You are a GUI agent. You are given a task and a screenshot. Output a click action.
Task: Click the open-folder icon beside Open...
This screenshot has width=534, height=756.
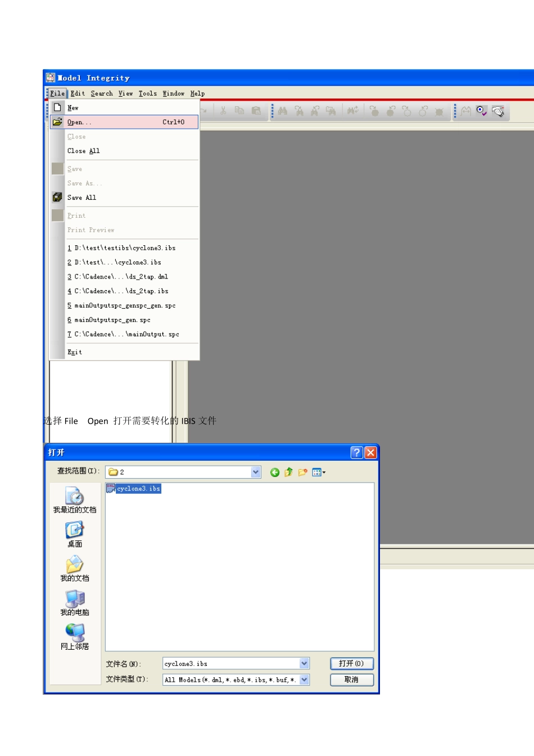(x=57, y=121)
